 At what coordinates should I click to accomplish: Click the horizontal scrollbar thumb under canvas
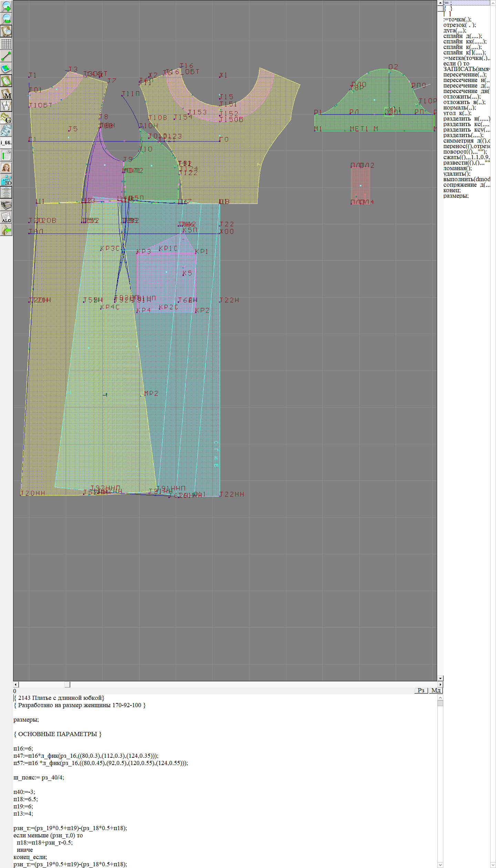click(x=67, y=684)
